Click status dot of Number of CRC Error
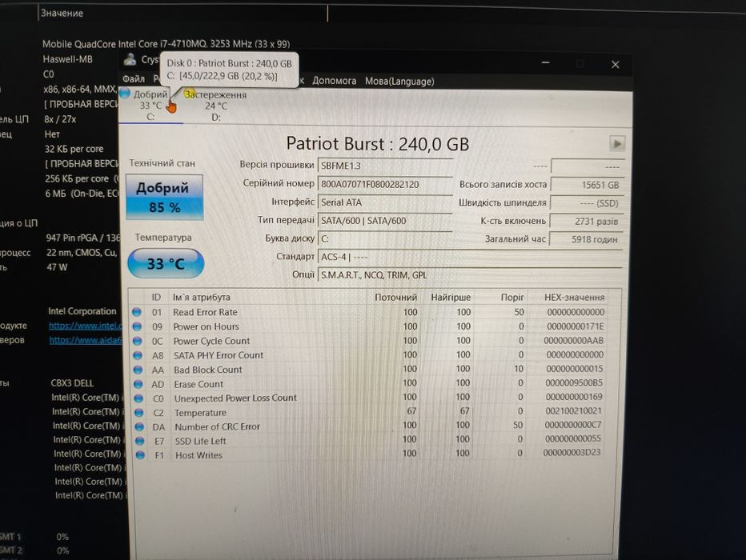The width and height of the screenshot is (746, 560). tap(139, 426)
